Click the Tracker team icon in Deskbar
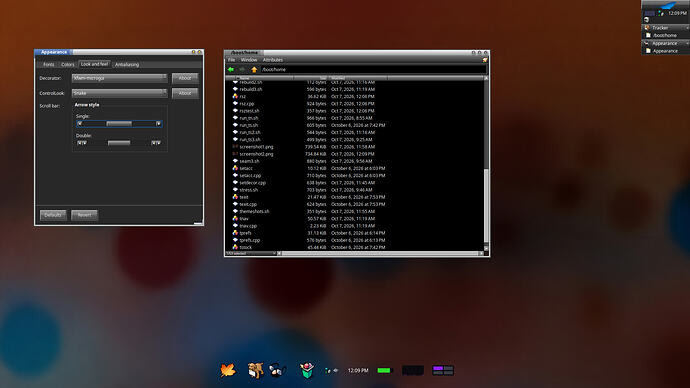Viewport: 690px width, 388px height. [647, 28]
